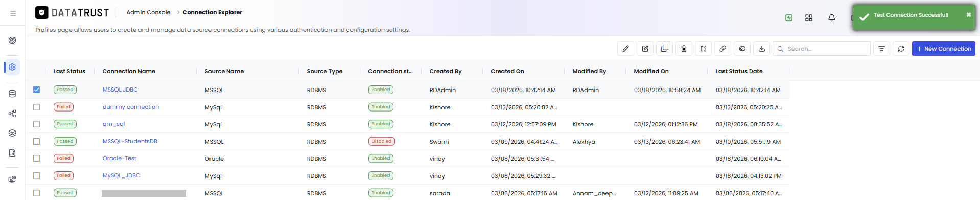Open the notifications bell
The width and height of the screenshot is (980, 200).
(832, 18)
